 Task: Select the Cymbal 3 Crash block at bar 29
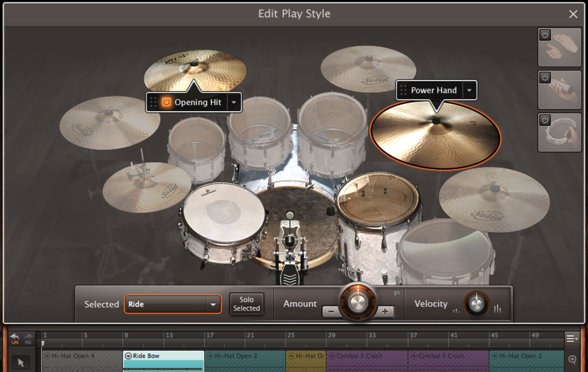(x=367, y=361)
